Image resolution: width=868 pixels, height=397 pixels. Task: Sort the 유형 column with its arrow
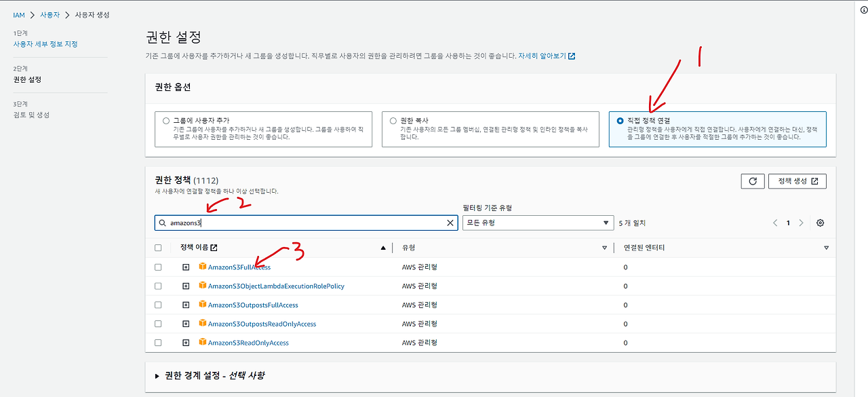(604, 248)
